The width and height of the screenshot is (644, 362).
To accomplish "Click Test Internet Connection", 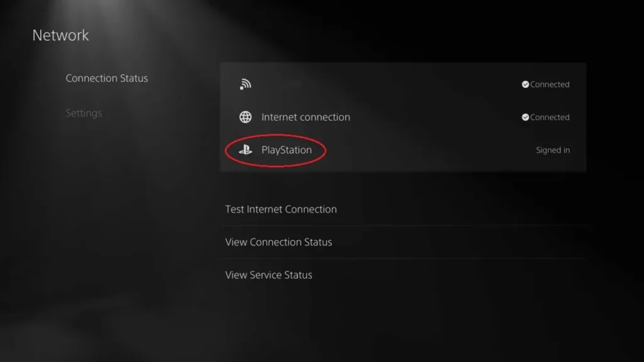I will (x=280, y=209).
